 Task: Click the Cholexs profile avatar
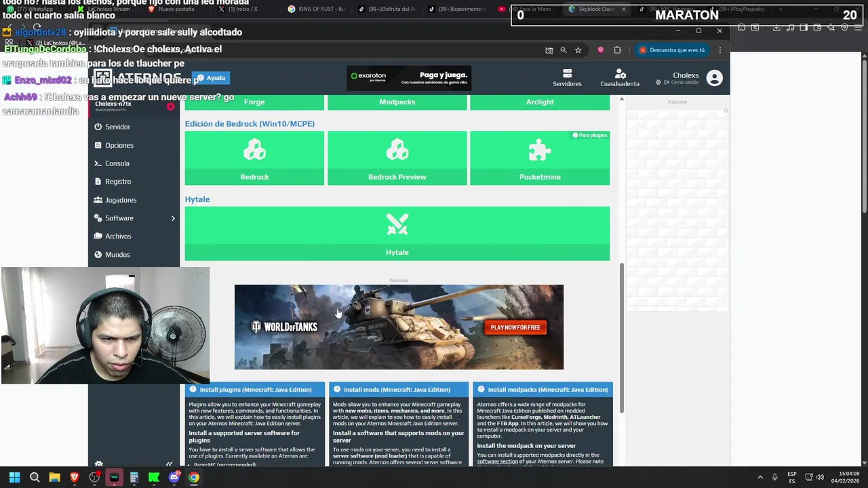pyautogui.click(x=714, y=78)
